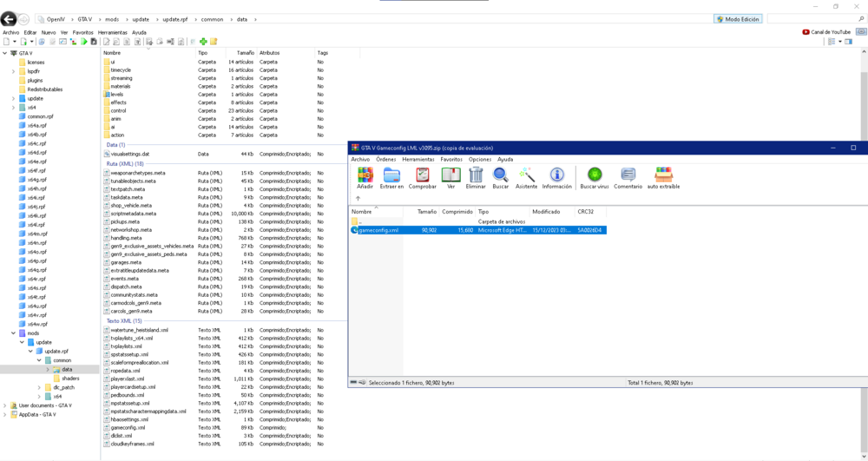
Task: Click the Ruta (XML) (18) group header
Action: point(125,164)
